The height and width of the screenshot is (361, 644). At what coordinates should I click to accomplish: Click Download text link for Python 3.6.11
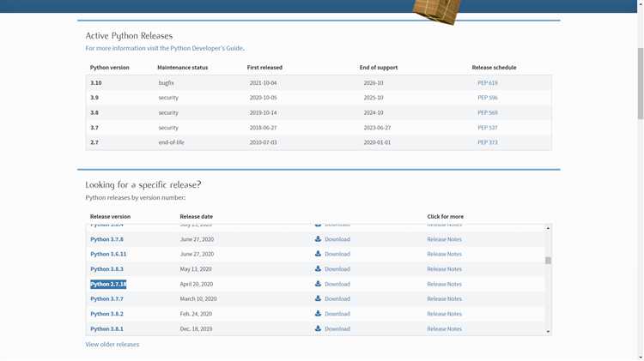tap(337, 254)
